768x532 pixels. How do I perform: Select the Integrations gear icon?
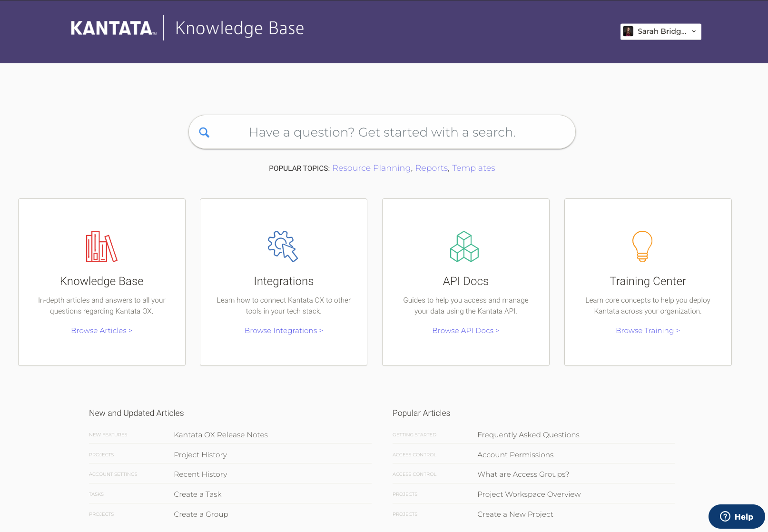click(x=283, y=246)
